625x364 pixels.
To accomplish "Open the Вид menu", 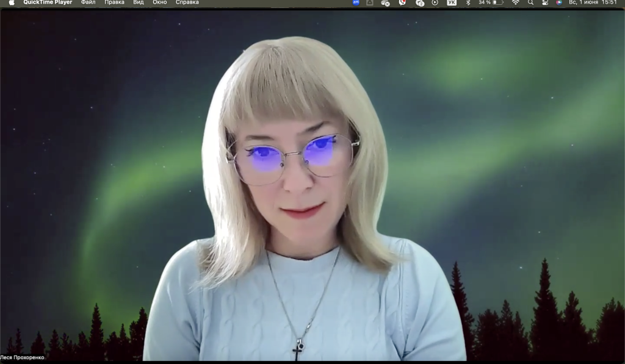I will (139, 2).
